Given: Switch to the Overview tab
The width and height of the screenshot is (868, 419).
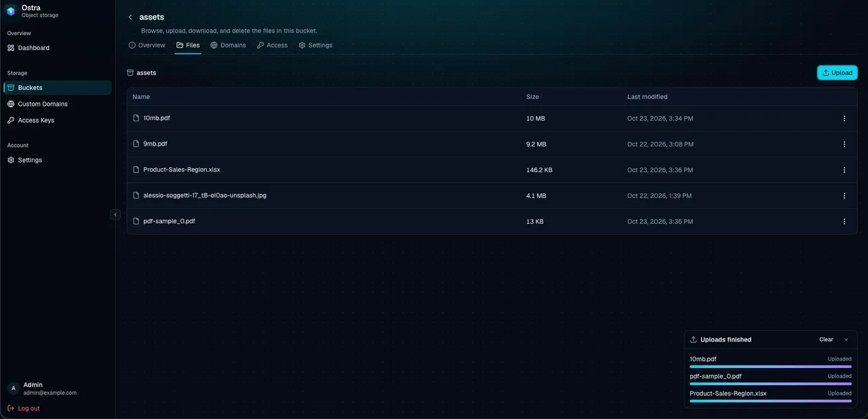Looking at the screenshot, I should click(x=146, y=45).
